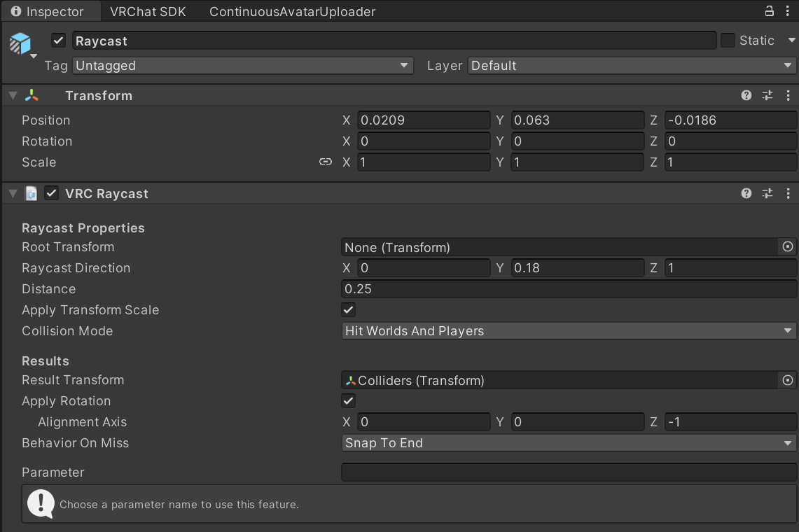Open Transform component three-dot menu
The width and height of the screenshot is (799, 532).
pos(788,95)
